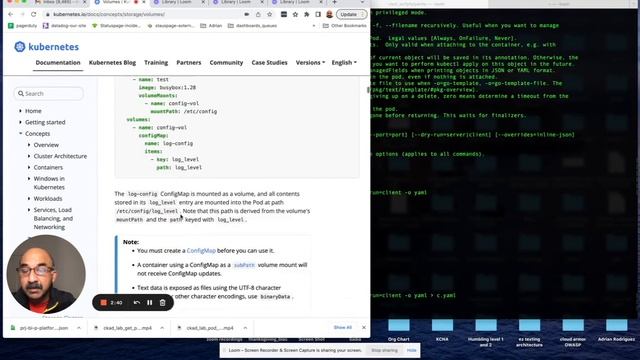
Task: Hide the Loom screen sharing notice
Action: tap(411, 350)
